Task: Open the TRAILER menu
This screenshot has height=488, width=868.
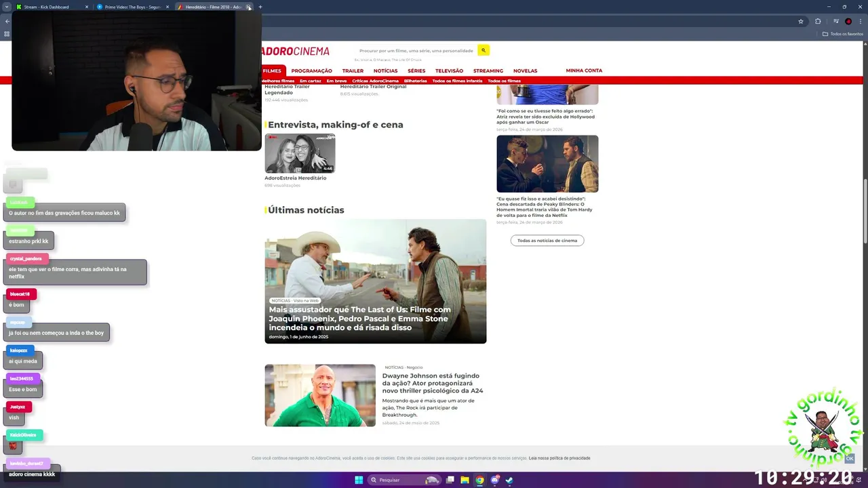Action: (x=353, y=70)
